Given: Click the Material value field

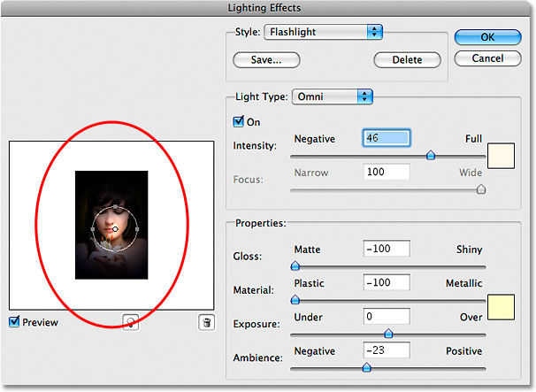Looking at the screenshot, I should [387, 282].
